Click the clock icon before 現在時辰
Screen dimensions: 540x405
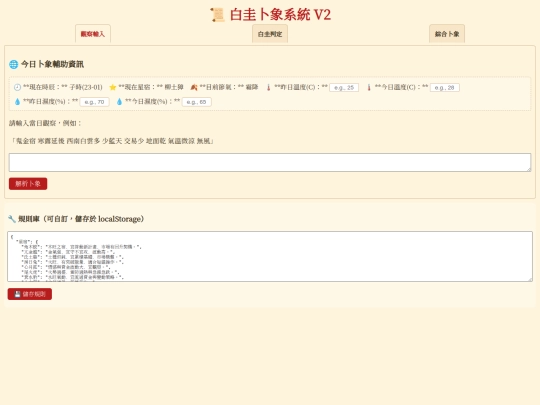point(17,87)
